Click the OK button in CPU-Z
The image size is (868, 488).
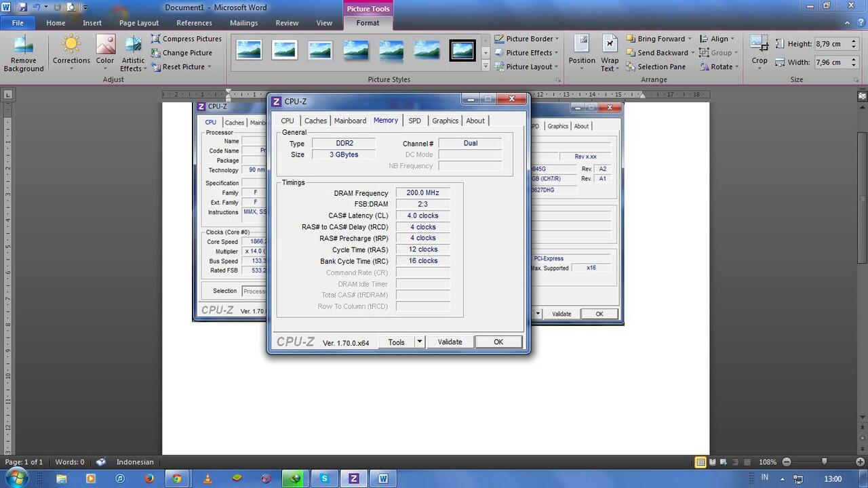(498, 342)
